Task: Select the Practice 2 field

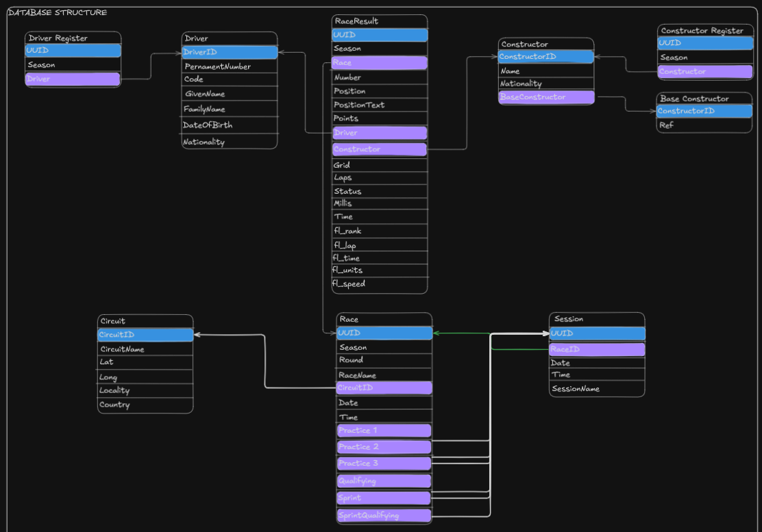Action: [384, 447]
